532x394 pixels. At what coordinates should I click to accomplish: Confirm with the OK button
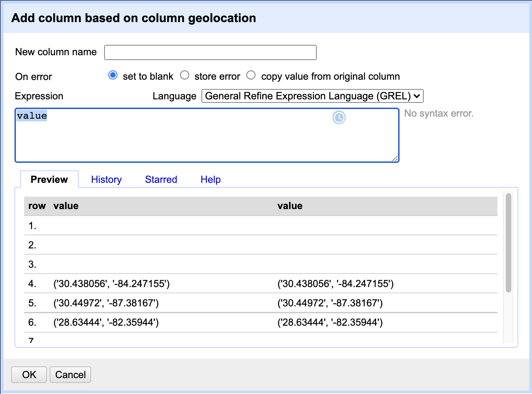[29, 375]
